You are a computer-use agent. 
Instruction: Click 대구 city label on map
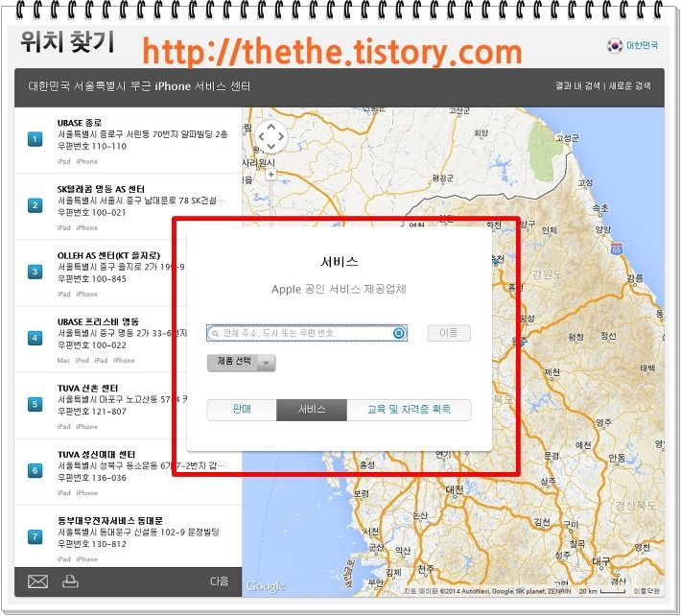coord(601,561)
